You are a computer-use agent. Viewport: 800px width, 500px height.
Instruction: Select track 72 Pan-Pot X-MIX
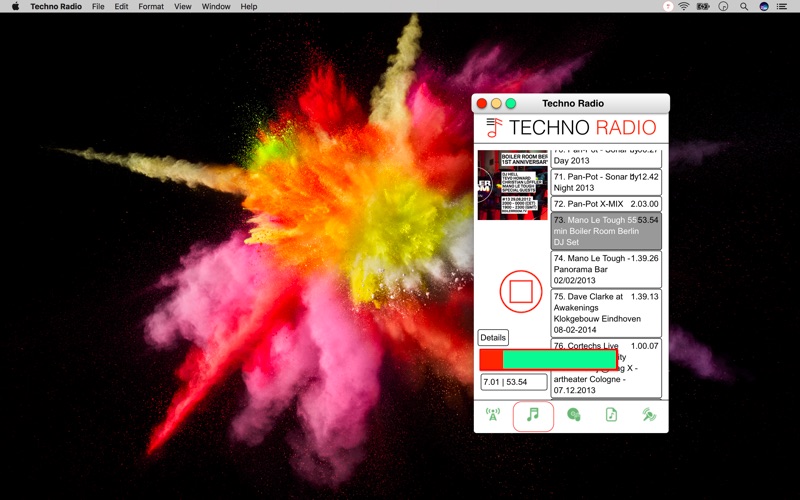[x=606, y=204]
